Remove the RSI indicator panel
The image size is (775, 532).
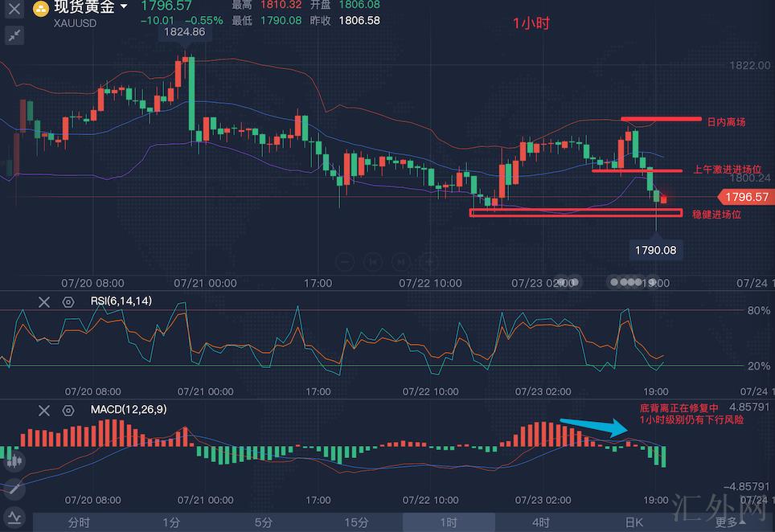[x=44, y=301]
